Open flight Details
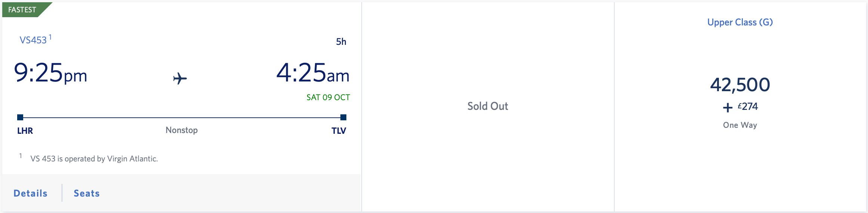 (x=31, y=193)
